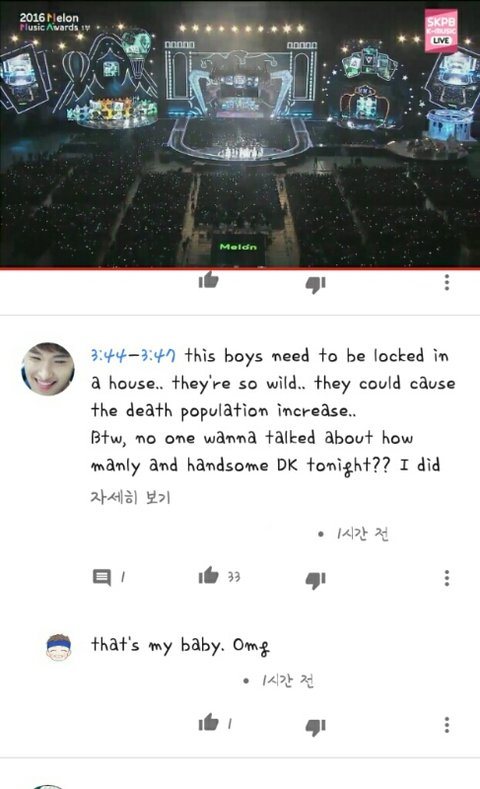Dislike the 'that's my baby' reply
The height and width of the screenshot is (789, 480).
pos(315,727)
